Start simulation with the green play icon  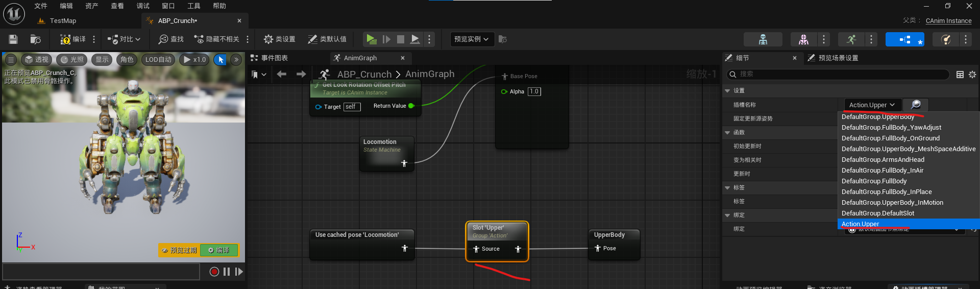point(372,39)
